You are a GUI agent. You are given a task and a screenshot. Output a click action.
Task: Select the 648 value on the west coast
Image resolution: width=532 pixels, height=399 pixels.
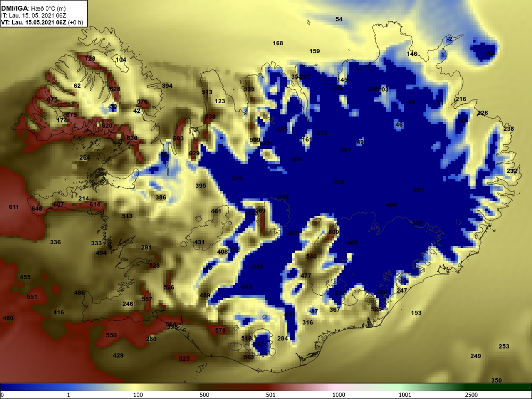pyautogui.click(x=37, y=209)
